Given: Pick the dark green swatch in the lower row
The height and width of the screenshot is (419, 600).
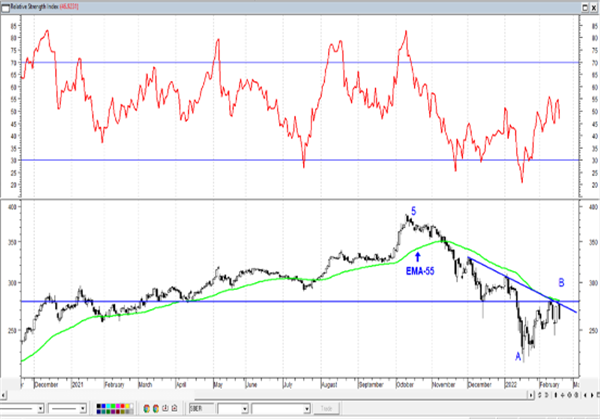Looking at the screenshot, I should [x=108, y=412].
